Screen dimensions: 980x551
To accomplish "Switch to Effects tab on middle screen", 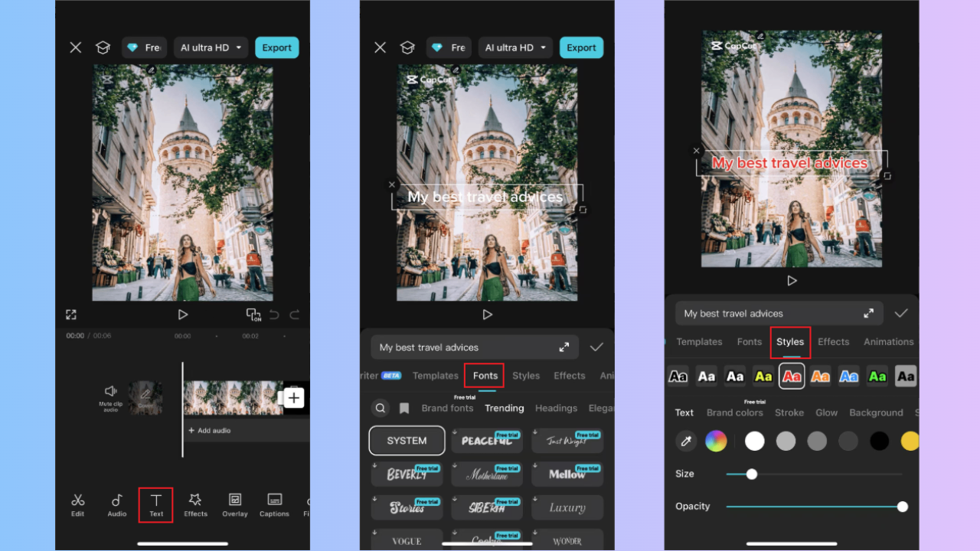I will [x=570, y=376].
